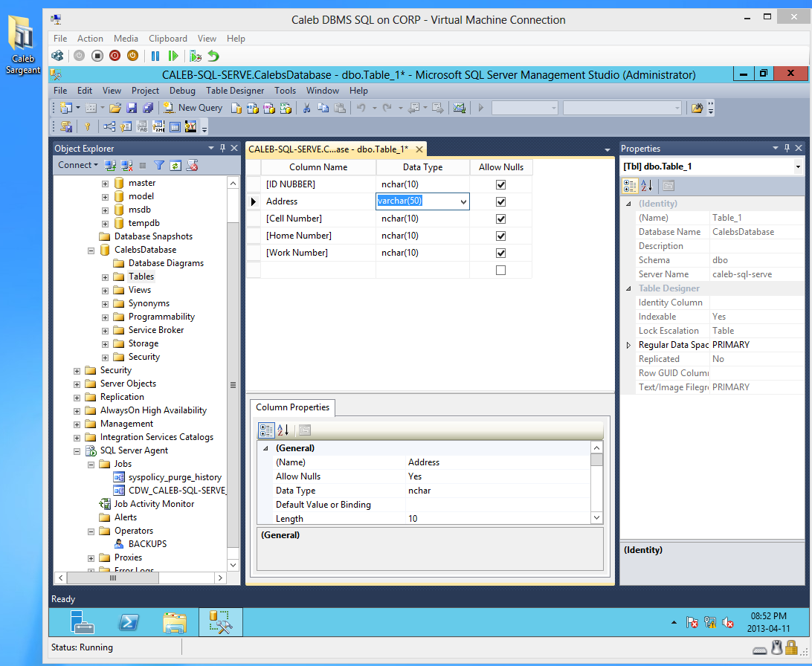Image resolution: width=812 pixels, height=666 pixels.
Task: Expand the Programmability folder
Action: click(105, 317)
